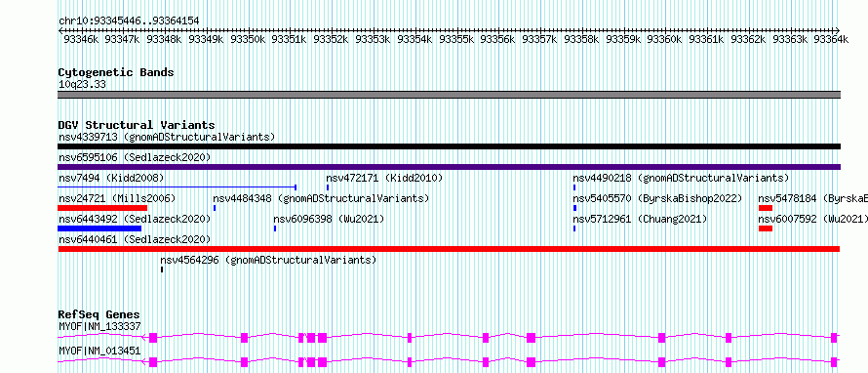Select the DGV Structural Variants track title

click(x=137, y=125)
